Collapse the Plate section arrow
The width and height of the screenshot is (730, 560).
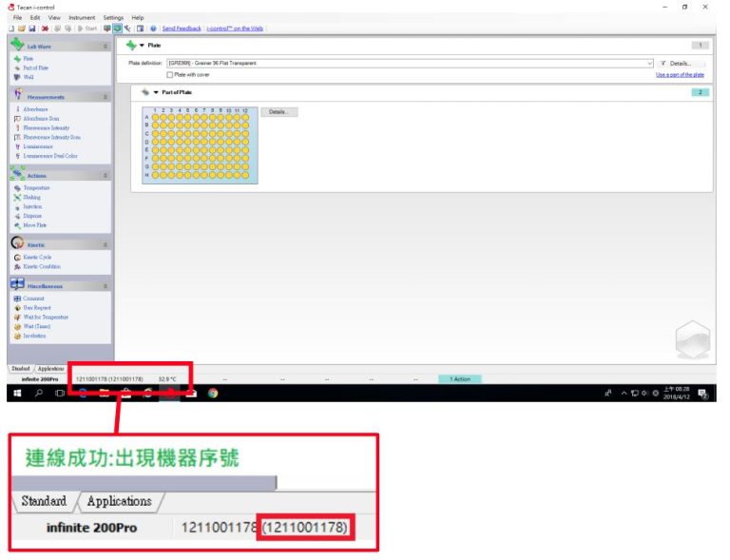point(142,45)
